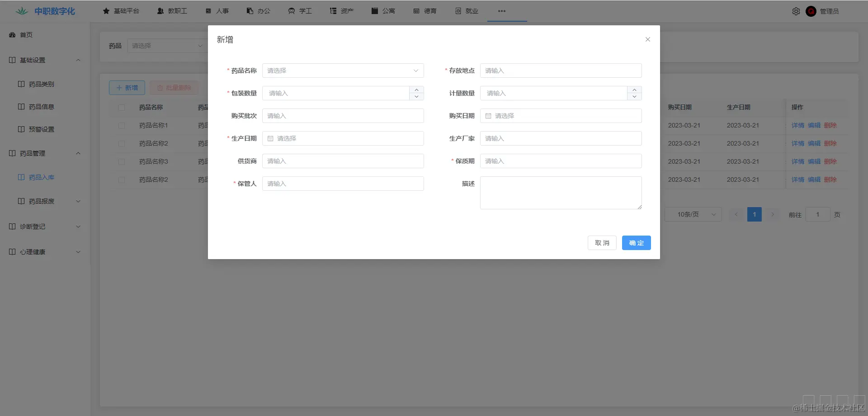Open the 德育 top menu

coord(425,11)
